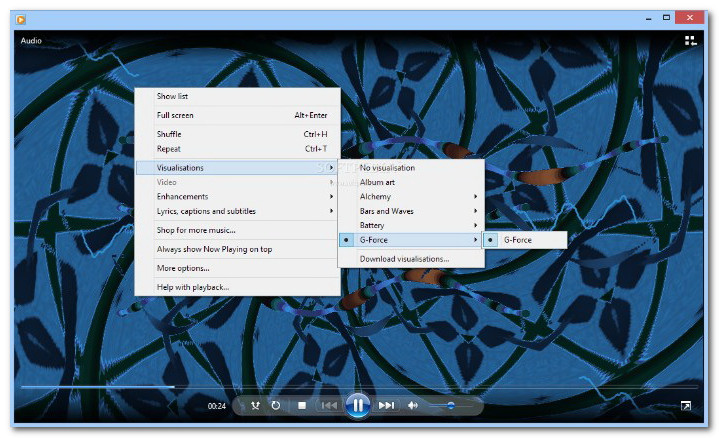This screenshot has height=438, width=719.
Task: Pause playback with the round blue button
Action: pos(357,405)
